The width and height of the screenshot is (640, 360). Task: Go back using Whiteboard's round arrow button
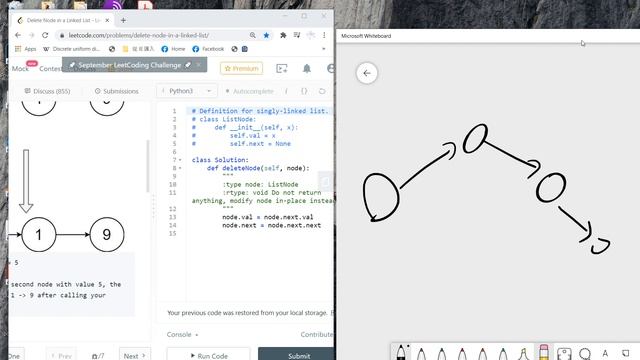tap(367, 73)
